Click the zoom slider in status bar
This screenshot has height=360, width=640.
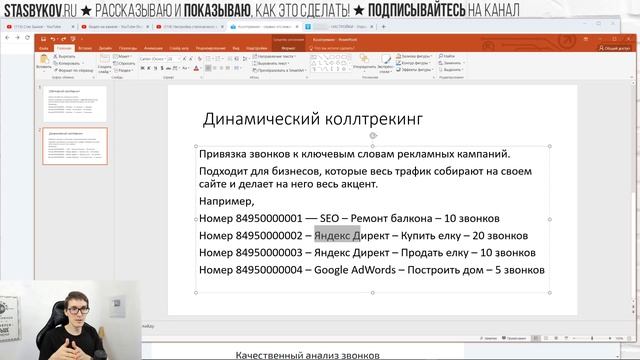coord(592,338)
